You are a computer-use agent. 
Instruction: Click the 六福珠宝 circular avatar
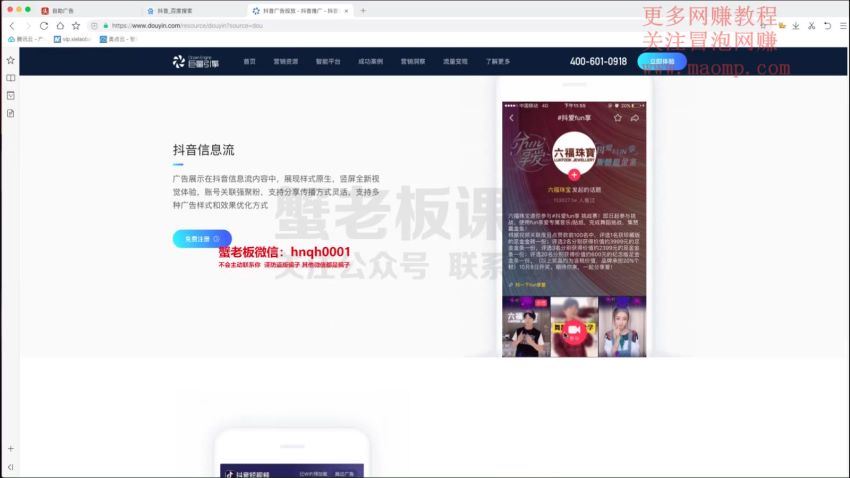(574, 152)
